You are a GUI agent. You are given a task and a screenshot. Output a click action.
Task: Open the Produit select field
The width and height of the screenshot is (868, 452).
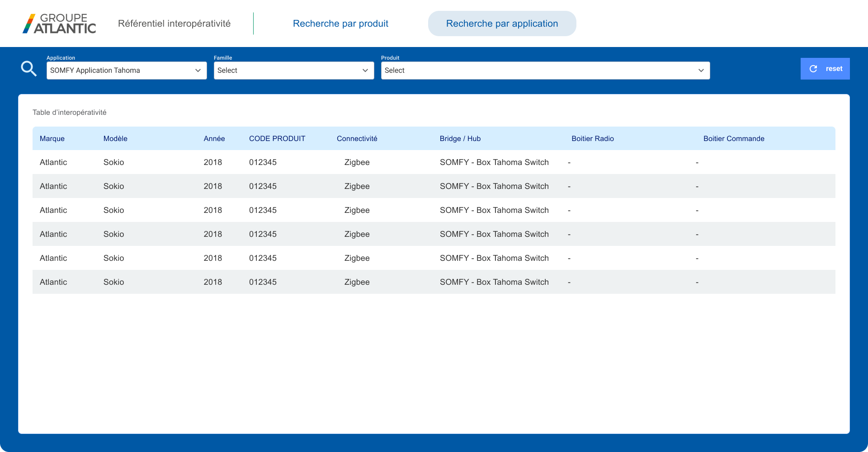[x=545, y=71]
